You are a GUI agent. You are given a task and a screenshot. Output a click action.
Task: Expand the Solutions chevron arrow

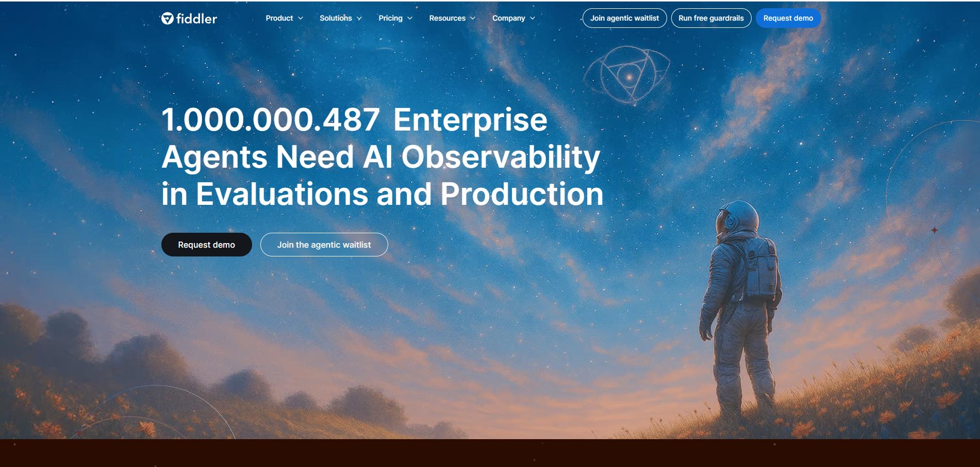(359, 18)
